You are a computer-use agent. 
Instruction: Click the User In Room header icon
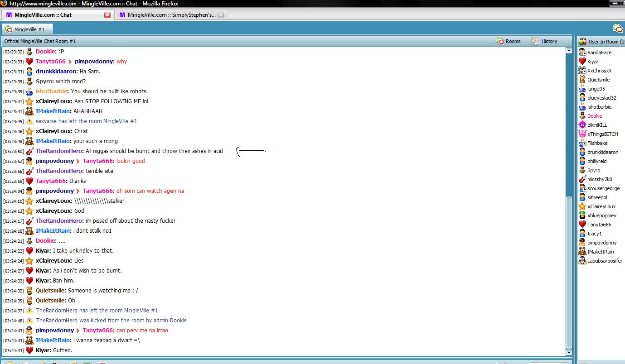point(582,42)
